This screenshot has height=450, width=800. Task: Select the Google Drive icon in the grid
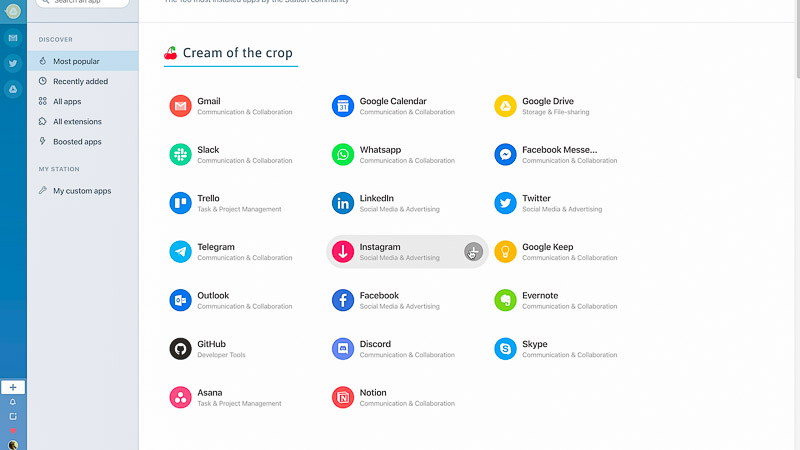[x=505, y=106]
